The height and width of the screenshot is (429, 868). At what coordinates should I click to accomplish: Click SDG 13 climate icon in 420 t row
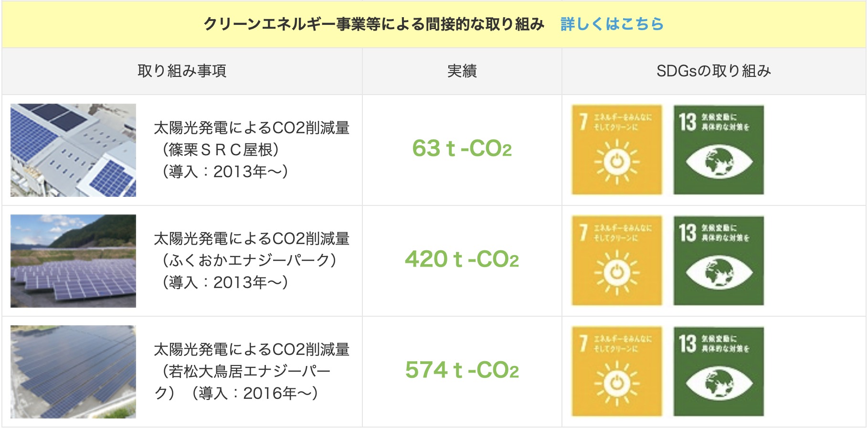click(719, 261)
